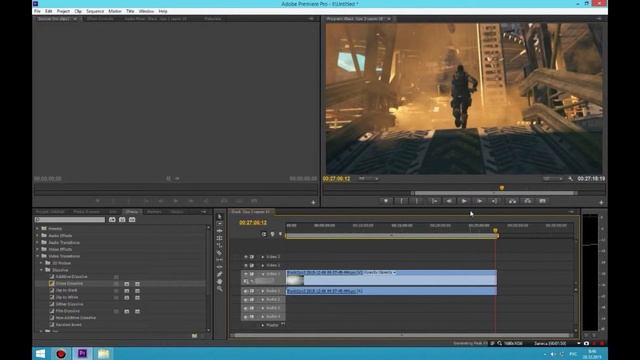
Task: Open Source monitor button editor plus
Action: pyautogui.click(x=313, y=202)
